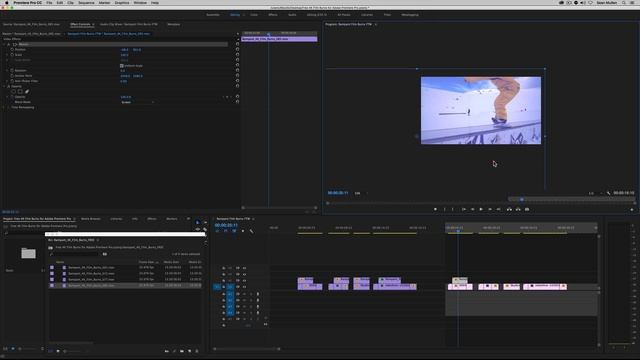Toggle V1 track lock
640x360 pixels.
[223, 287]
